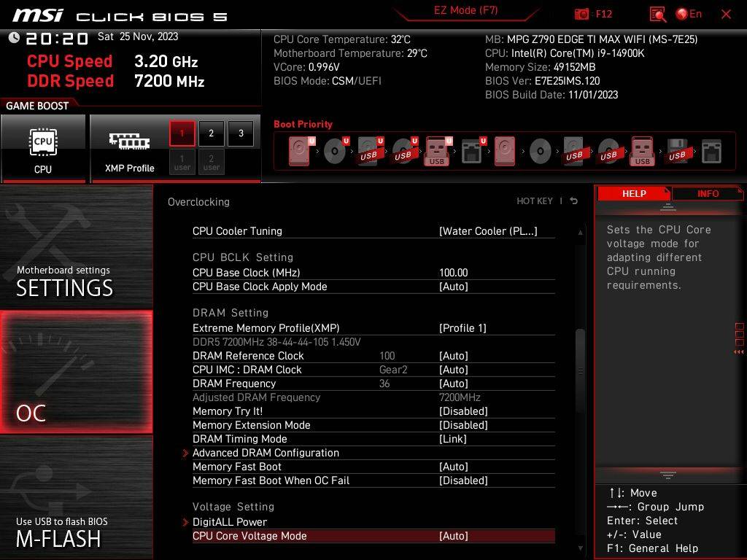Click the help panel top collapse handle
Image resolution: width=747 pixels, height=560 pixels.
pos(668,206)
